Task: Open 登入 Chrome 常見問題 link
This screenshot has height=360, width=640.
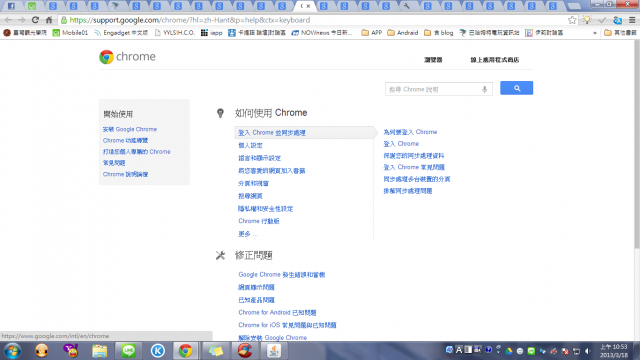Action: pos(414,167)
